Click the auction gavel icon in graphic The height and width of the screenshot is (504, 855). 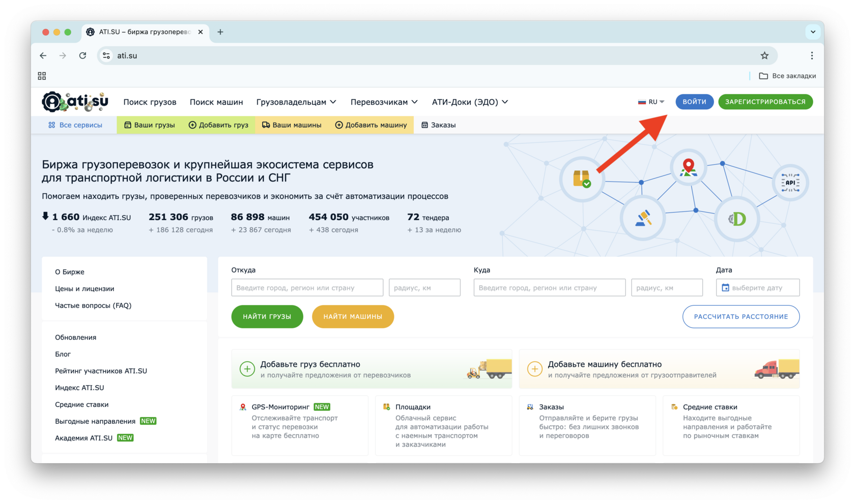pyautogui.click(x=643, y=218)
